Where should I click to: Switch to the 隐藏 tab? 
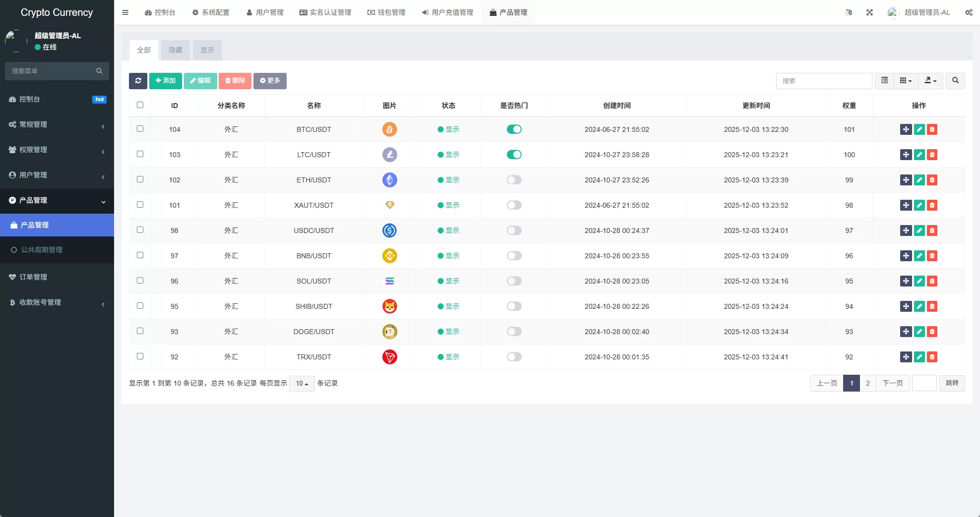coord(175,50)
